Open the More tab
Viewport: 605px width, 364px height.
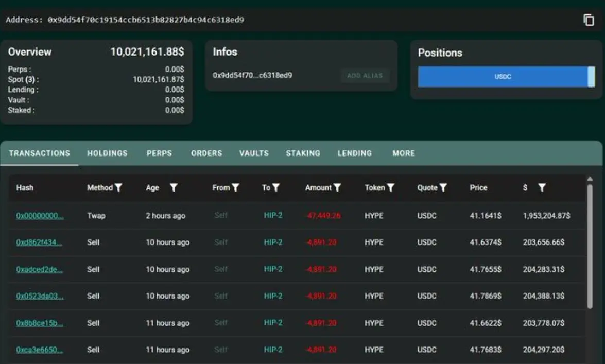pos(404,153)
